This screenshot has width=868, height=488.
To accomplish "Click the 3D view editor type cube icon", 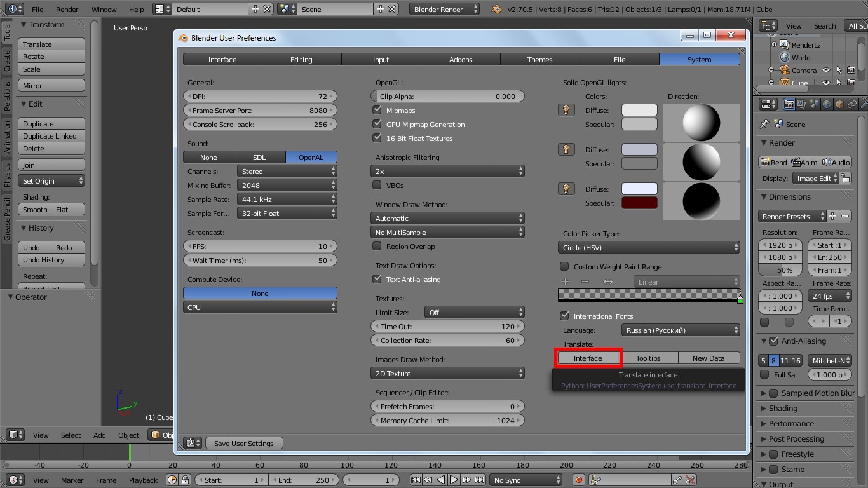I will [15, 435].
